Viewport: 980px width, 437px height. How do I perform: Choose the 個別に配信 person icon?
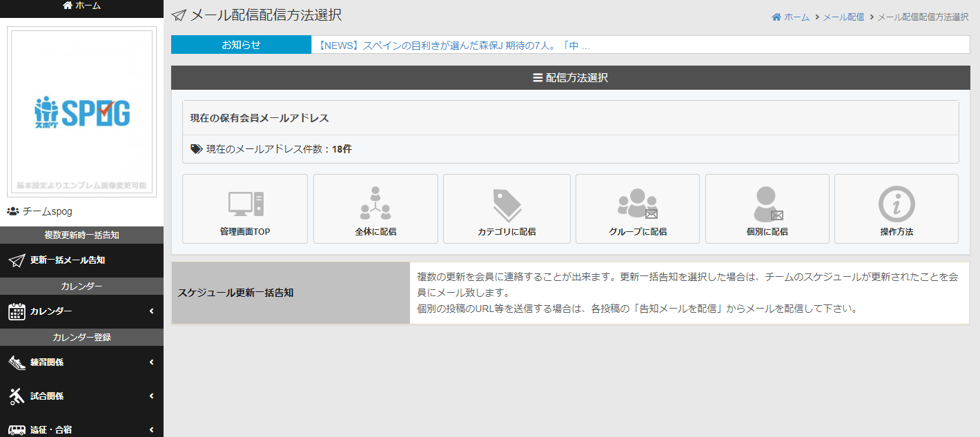click(x=767, y=204)
